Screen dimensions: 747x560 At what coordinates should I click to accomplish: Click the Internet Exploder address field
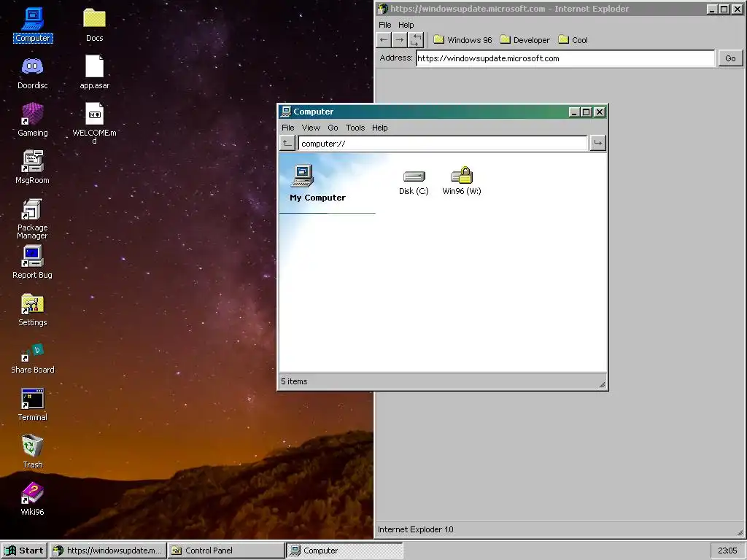point(565,58)
